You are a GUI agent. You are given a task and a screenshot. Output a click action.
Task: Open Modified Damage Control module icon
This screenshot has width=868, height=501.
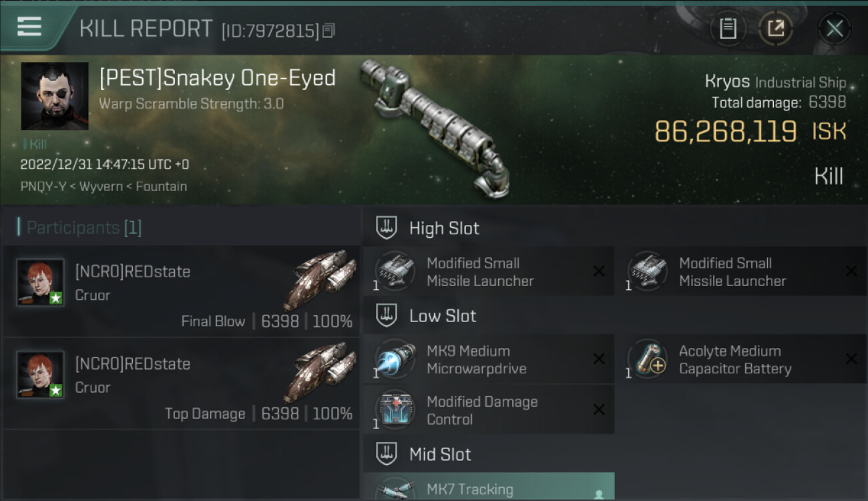pos(395,410)
